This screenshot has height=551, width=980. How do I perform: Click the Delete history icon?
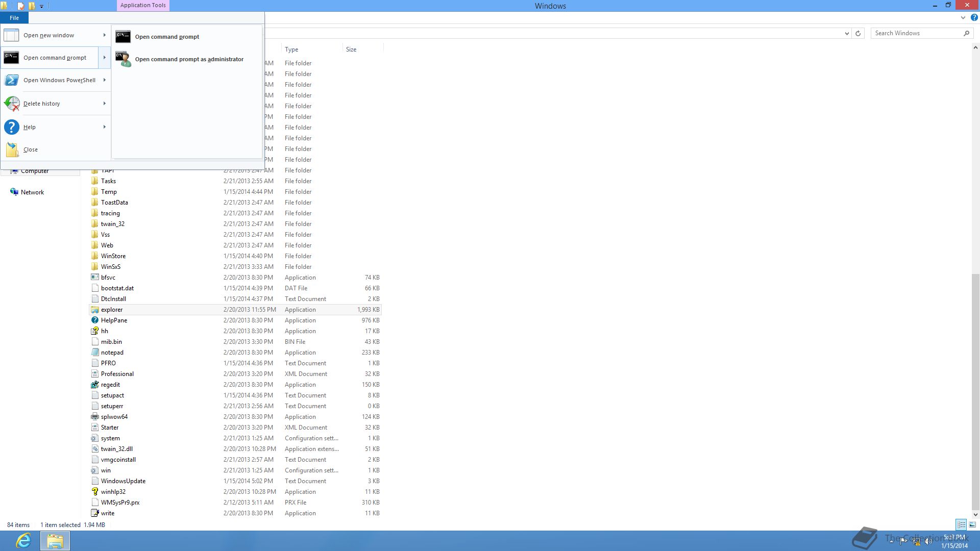pos(11,104)
